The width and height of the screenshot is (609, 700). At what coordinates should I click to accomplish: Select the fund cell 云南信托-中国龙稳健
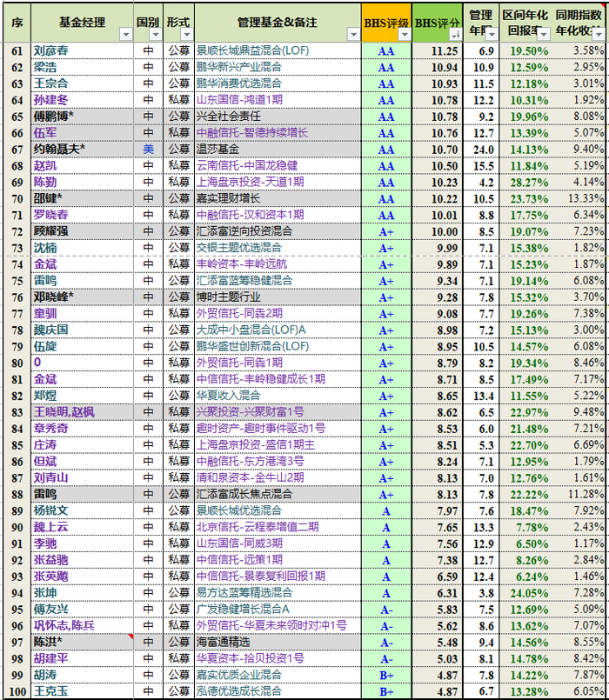click(x=278, y=166)
